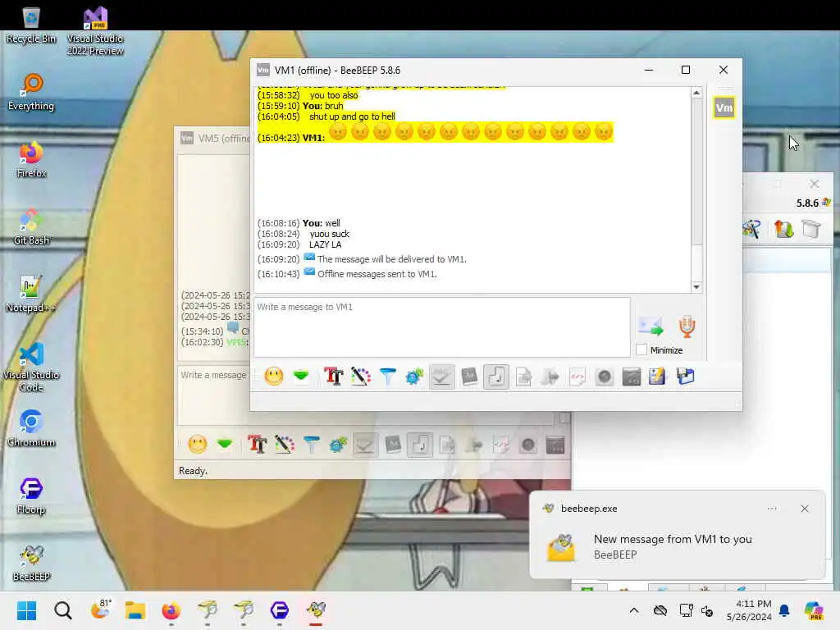The height and width of the screenshot is (630, 840).
Task: Toggle pressed note-page button in VM1 toolbar
Action: pyautogui.click(x=496, y=376)
